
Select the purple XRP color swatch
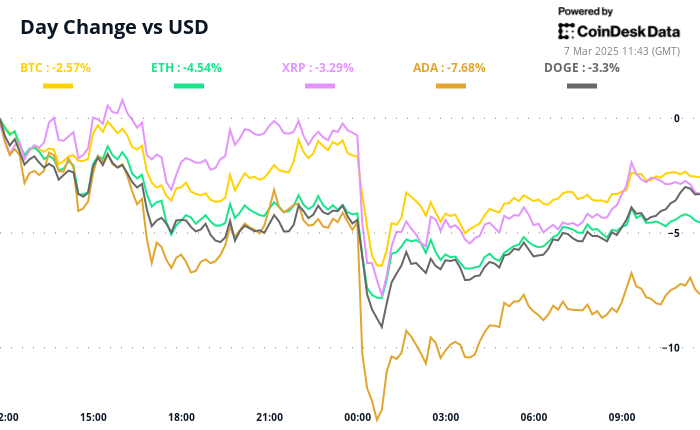(319, 86)
